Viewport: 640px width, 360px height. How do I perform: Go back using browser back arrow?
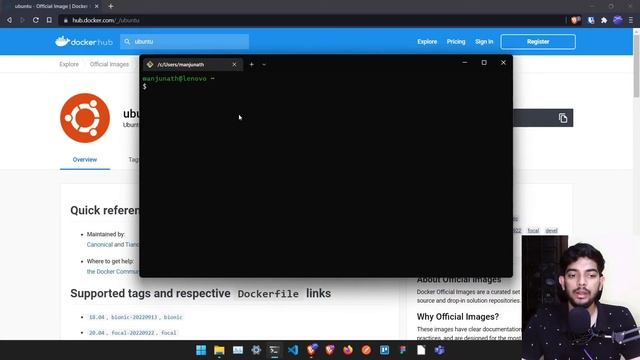tap(9, 20)
